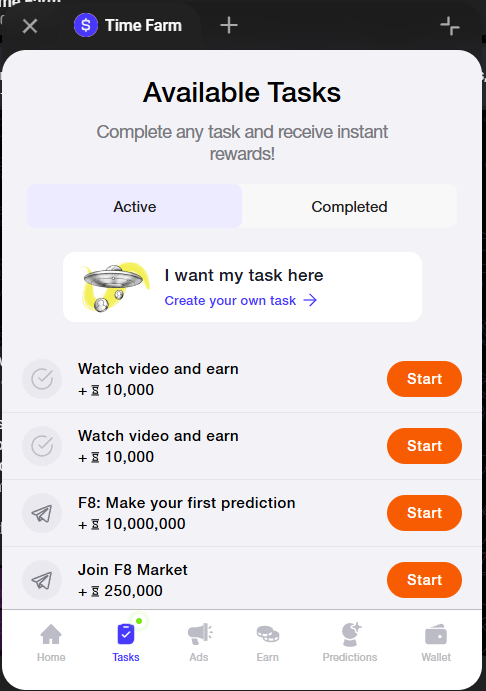
Task: Open a new tab with the plus icon
Action: 229,25
